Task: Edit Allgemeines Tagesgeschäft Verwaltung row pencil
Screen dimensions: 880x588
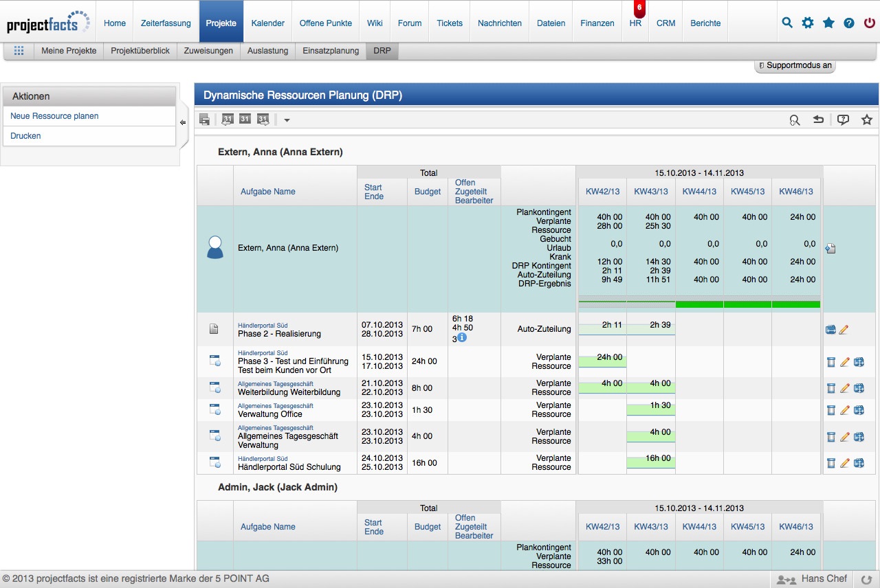Action: click(845, 437)
